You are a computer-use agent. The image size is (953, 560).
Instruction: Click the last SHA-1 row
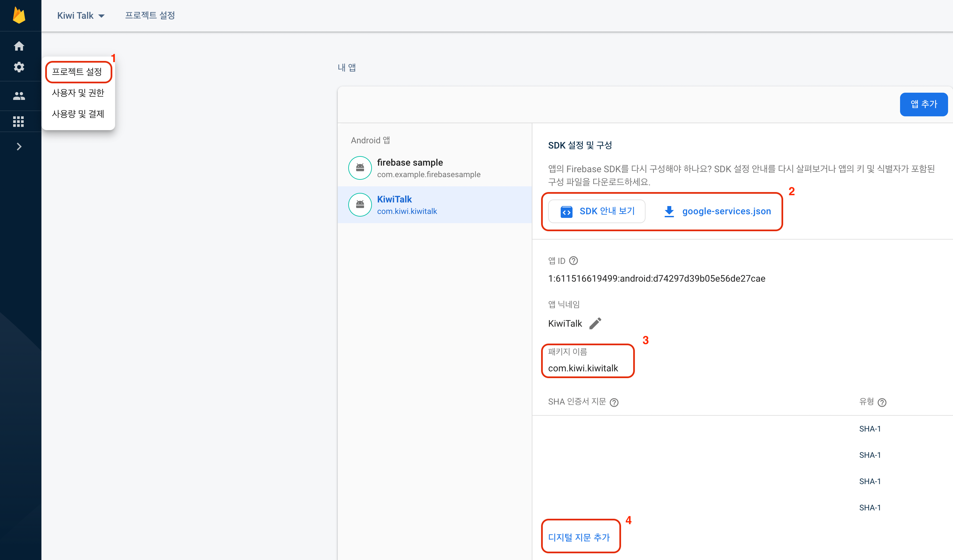click(x=870, y=507)
